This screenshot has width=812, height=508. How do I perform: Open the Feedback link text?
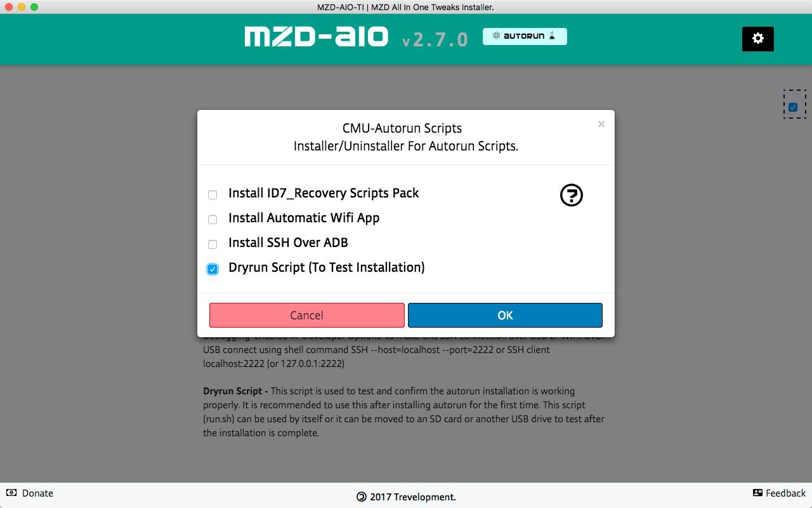(x=785, y=493)
